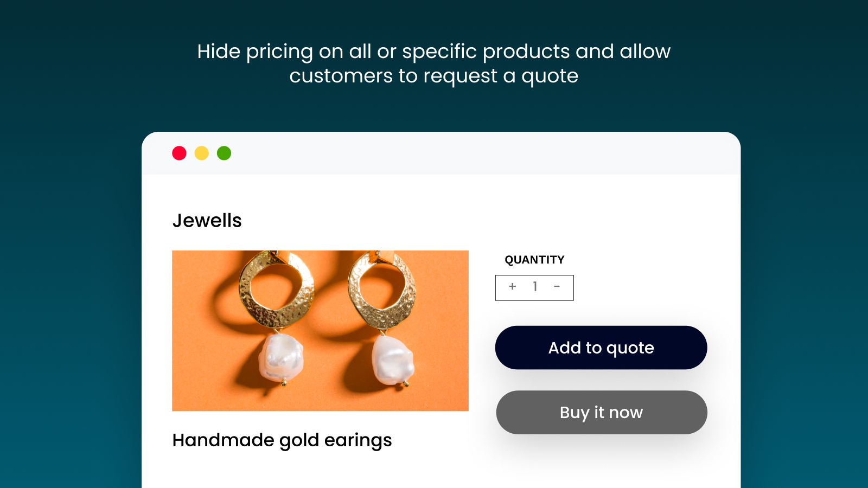
Task: Click the red window dot
Action: pyautogui.click(x=179, y=153)
